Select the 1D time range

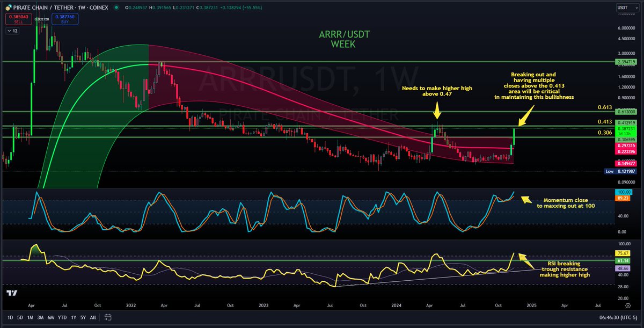[11, 317]
